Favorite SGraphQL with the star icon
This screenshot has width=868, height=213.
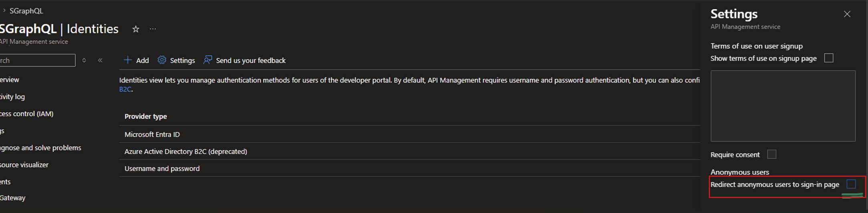136,29
